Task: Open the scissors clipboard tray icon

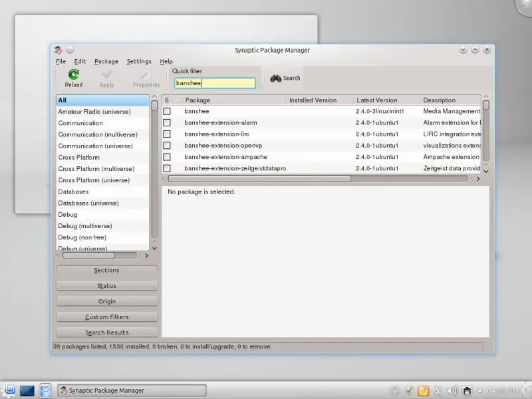Action: tap(438, 391)
